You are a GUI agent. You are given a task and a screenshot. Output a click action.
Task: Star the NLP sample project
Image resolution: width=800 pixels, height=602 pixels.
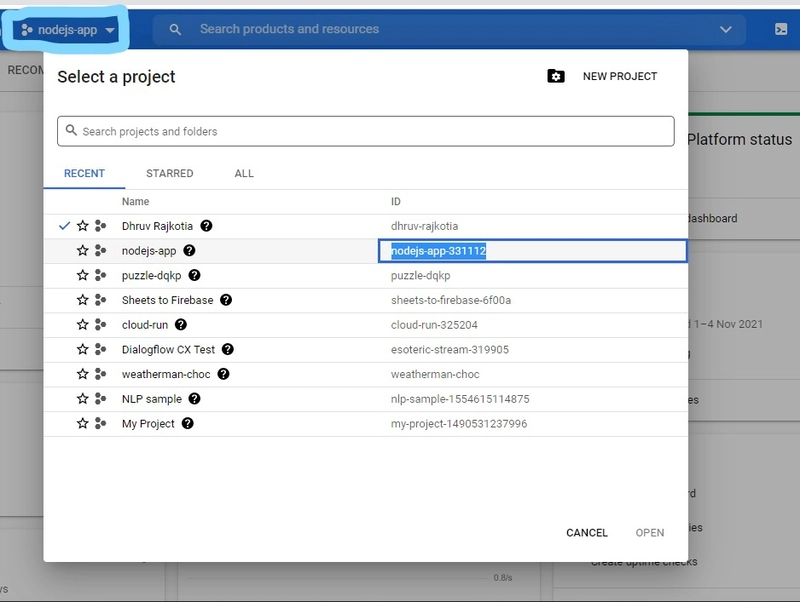83,399
